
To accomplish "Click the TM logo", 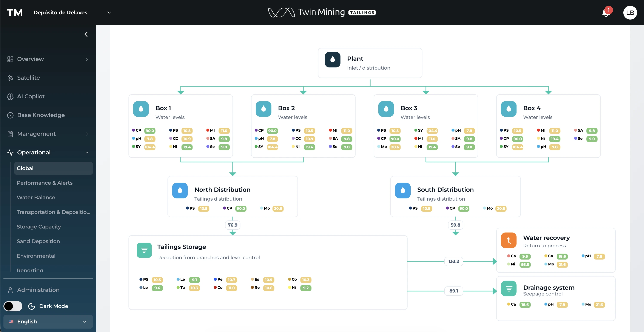I will [x=15, y=12].
